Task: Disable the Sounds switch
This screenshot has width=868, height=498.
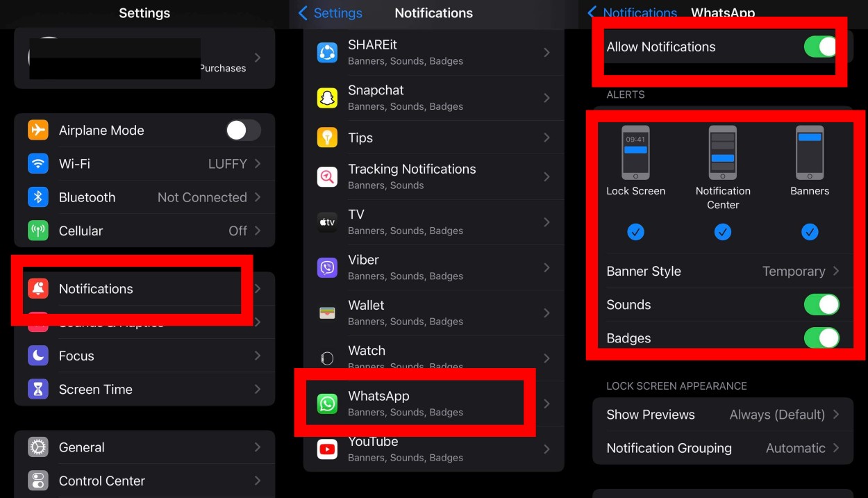Action: click(821, 305)
